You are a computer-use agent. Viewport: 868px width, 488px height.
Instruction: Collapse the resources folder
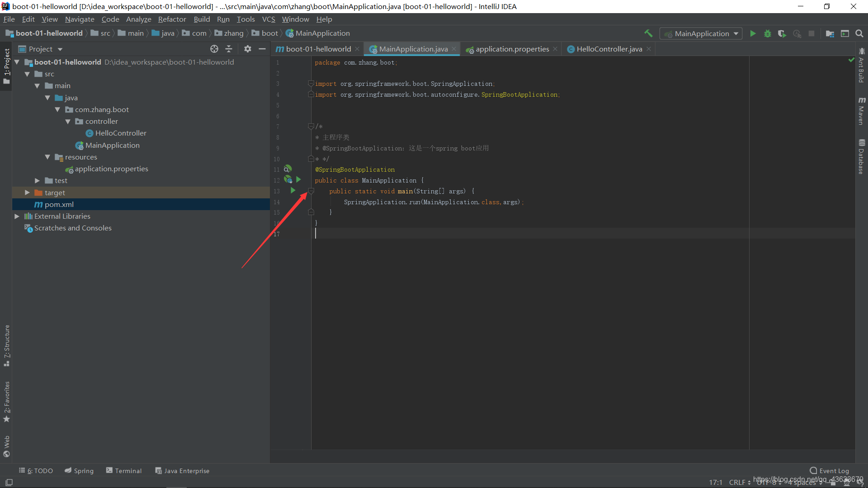click(x=47, y=157)
